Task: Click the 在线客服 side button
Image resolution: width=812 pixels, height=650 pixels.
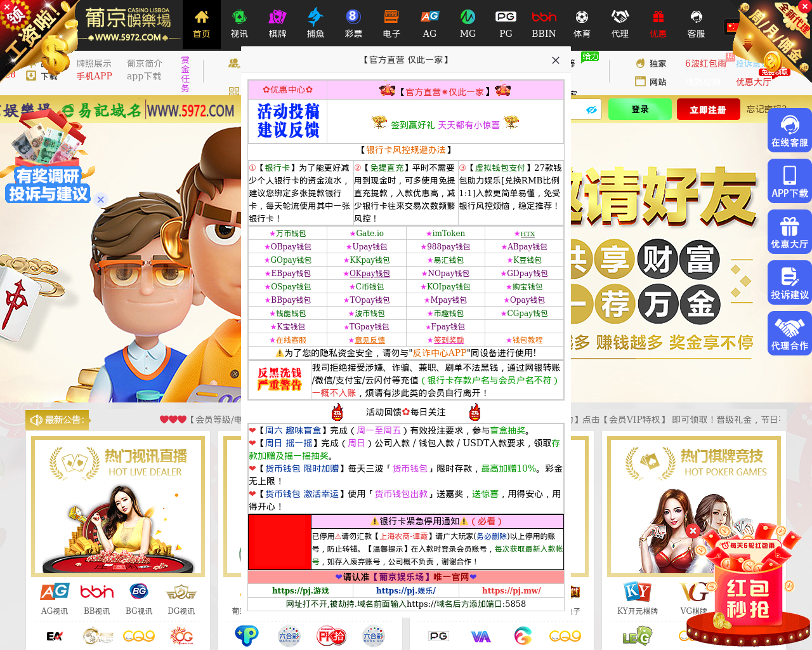Action: 790,130
